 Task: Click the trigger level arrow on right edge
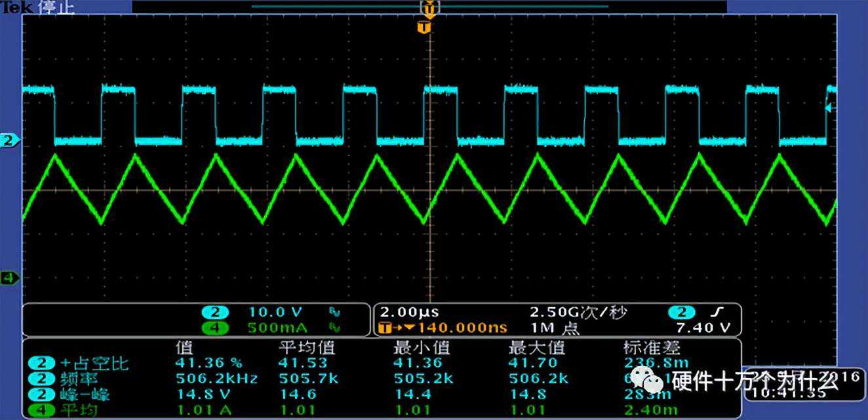click(831, 108)
